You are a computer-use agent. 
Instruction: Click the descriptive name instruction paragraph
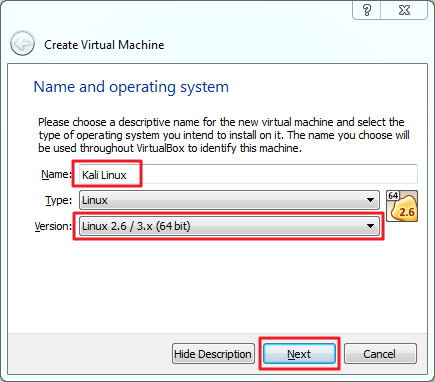223,135
